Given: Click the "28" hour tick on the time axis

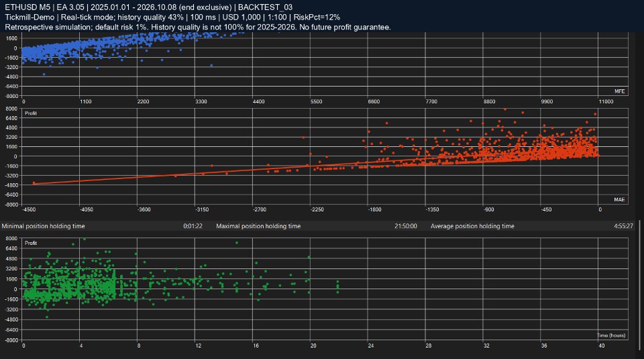Looking at the screenshot, I should click(429, 346).
